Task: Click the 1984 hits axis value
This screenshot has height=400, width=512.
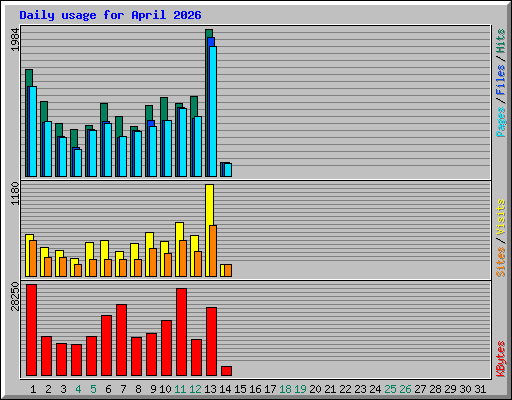Action: (x=15, y=40)
